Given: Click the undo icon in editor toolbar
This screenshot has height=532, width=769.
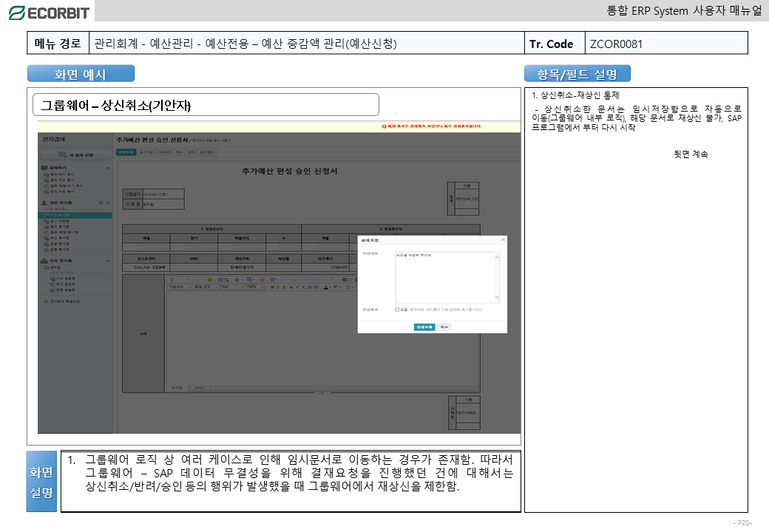Looking at the screenshot, I should tap(182, 280).
